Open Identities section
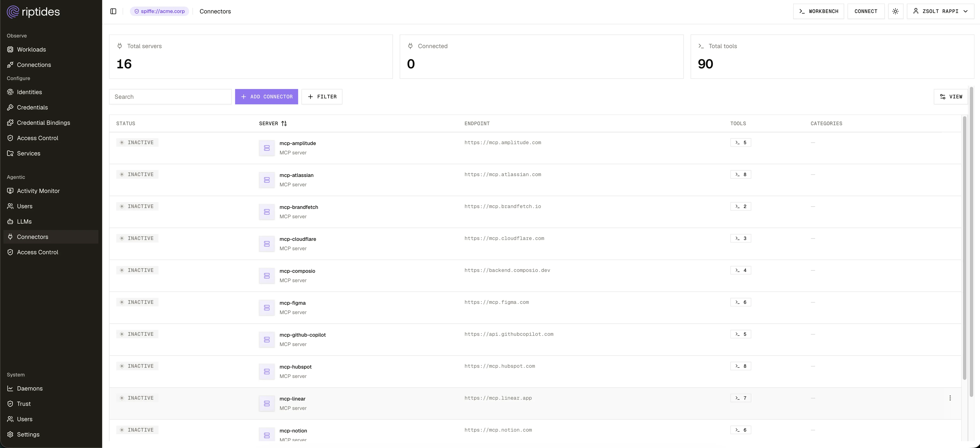 click(51, 92)
